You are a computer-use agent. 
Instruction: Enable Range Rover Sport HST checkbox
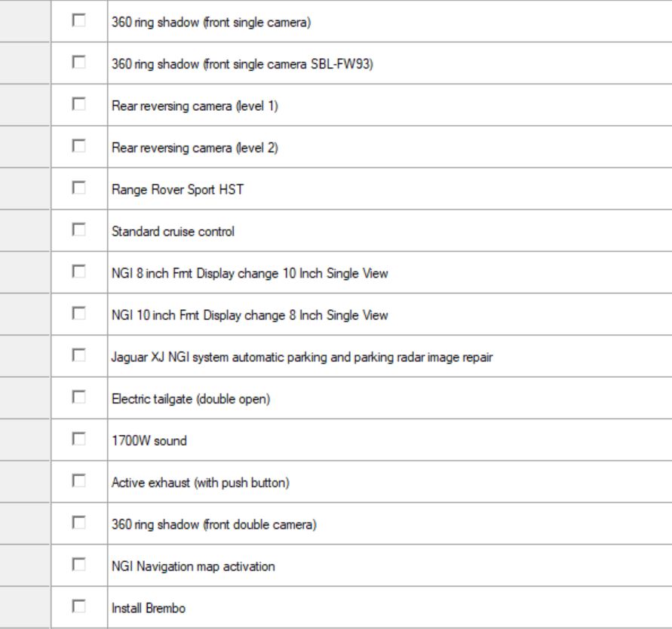point(78,189)
